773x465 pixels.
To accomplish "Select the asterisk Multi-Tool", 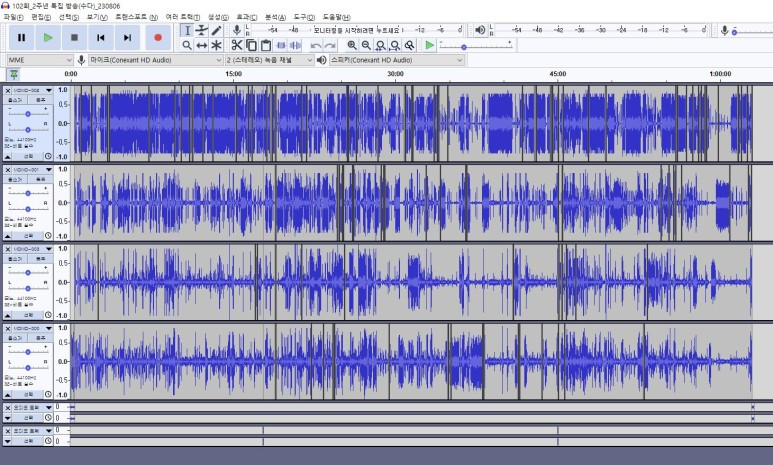I will pyautogui.click(x=216, y=45).
